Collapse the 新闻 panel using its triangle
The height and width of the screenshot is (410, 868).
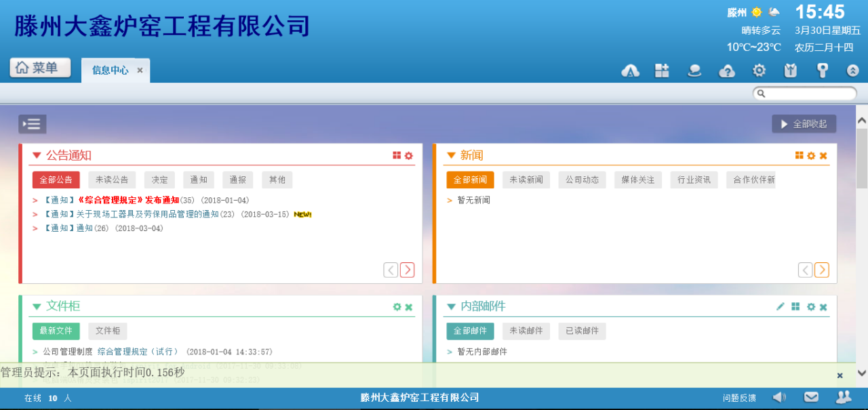(451, 156)
